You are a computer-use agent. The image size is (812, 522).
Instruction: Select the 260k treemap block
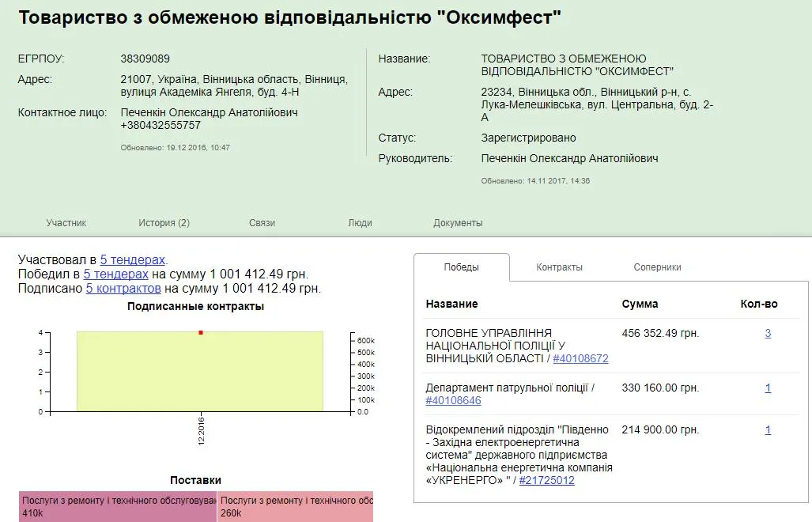(x=295, y=506)
